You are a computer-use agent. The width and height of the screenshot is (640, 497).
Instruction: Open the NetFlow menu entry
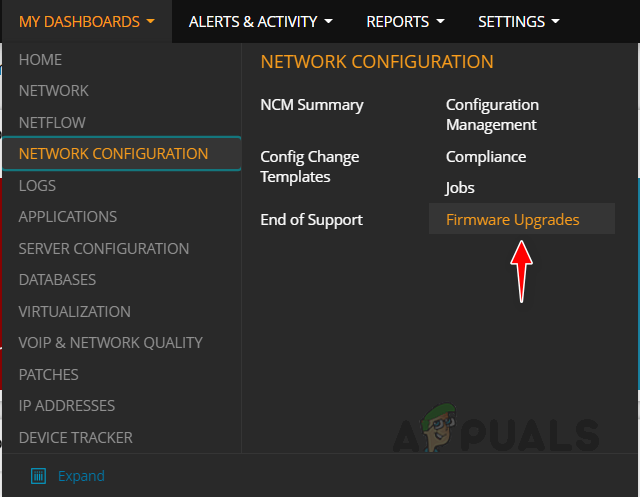(52, 123)
